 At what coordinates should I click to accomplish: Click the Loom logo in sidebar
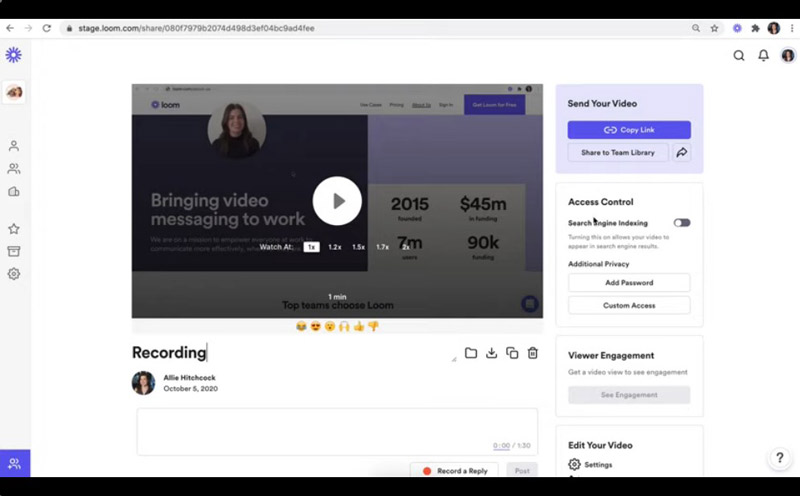(x=14, y=55)
